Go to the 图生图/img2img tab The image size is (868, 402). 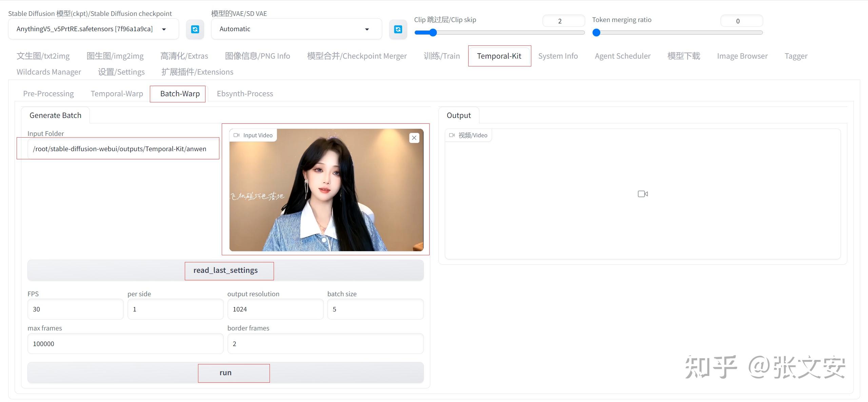pos(115,56)
